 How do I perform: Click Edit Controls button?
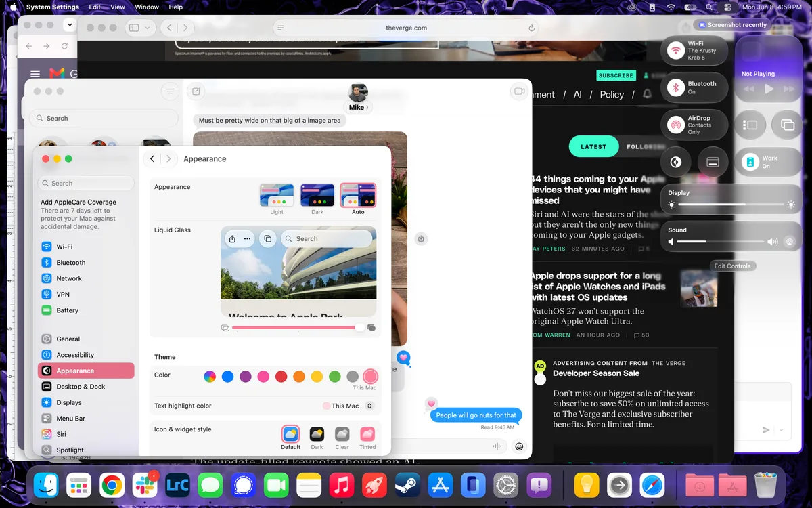(733, 266)
